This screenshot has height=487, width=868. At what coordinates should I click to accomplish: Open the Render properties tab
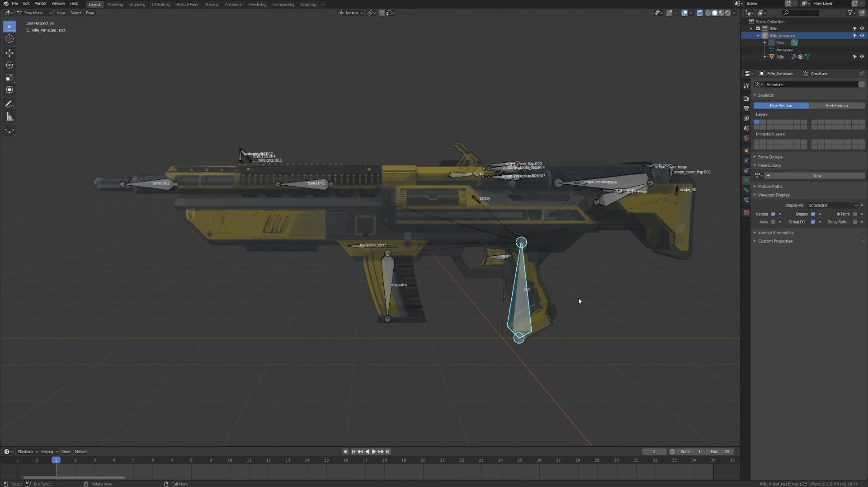746,98
